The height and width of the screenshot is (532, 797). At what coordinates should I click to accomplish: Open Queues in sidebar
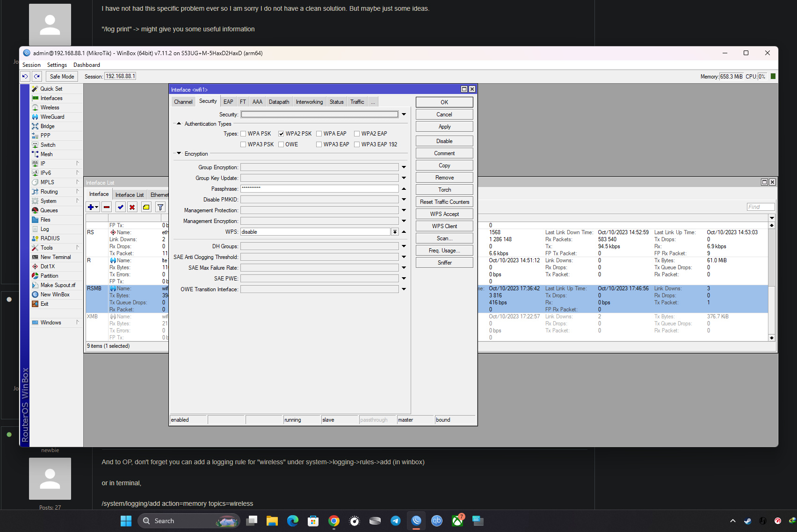point(49,210)
